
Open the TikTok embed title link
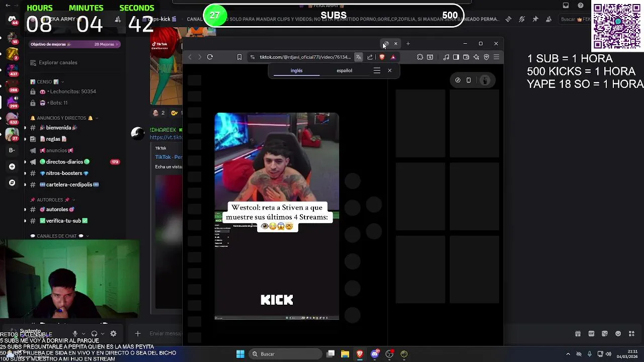coord(169,157)
